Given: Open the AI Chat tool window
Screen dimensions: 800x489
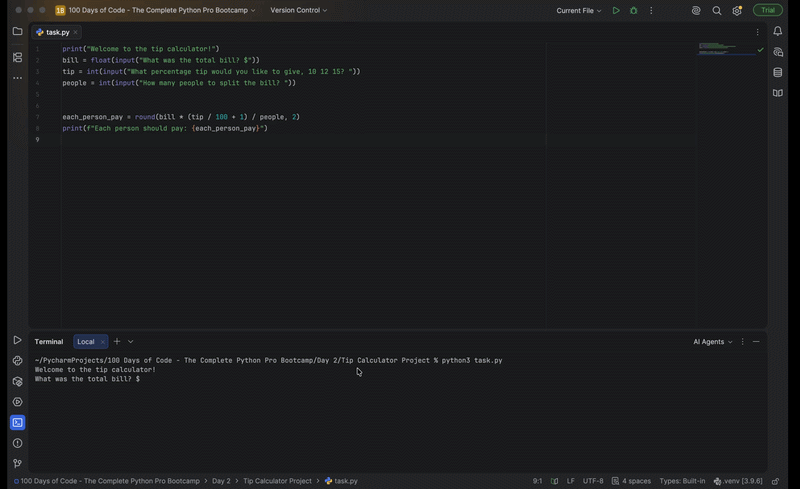Looking at the screenshot, I should pos(778,52).
